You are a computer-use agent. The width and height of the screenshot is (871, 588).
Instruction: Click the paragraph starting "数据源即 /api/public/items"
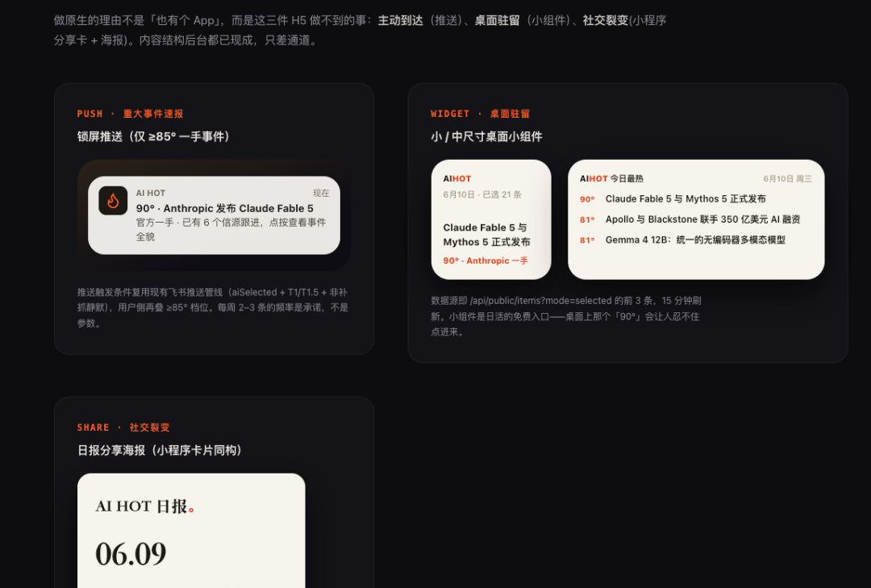[x=566, y=316]
